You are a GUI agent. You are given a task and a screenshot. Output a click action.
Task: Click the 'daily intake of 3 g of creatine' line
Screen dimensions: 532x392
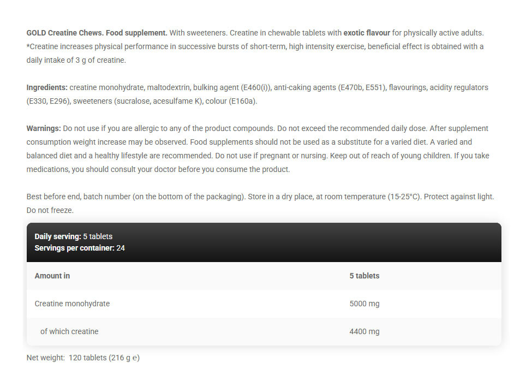(76, 60)
